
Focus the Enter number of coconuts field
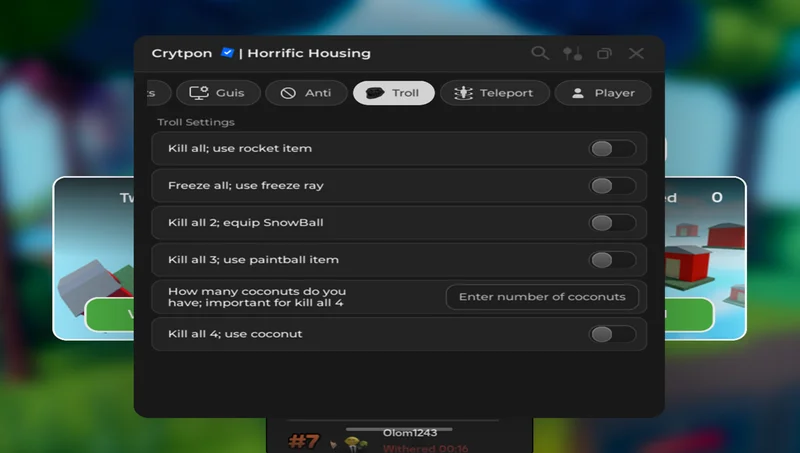pyautogui.click(x=542, y=297)
